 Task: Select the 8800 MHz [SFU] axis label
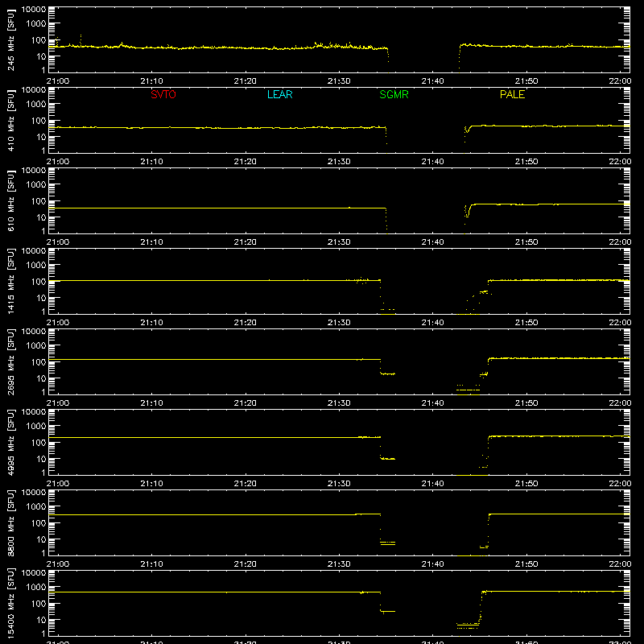pos(11,522)
